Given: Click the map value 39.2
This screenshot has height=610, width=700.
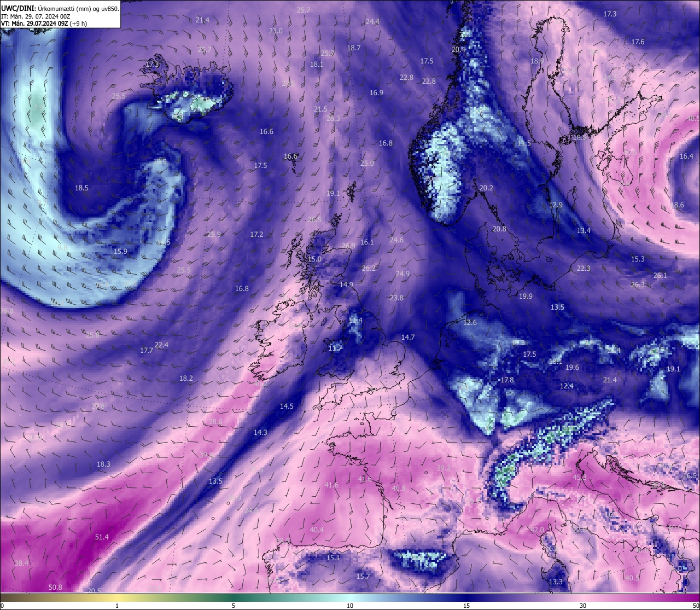Looking at the screenshot, I should tap(444, 468).
